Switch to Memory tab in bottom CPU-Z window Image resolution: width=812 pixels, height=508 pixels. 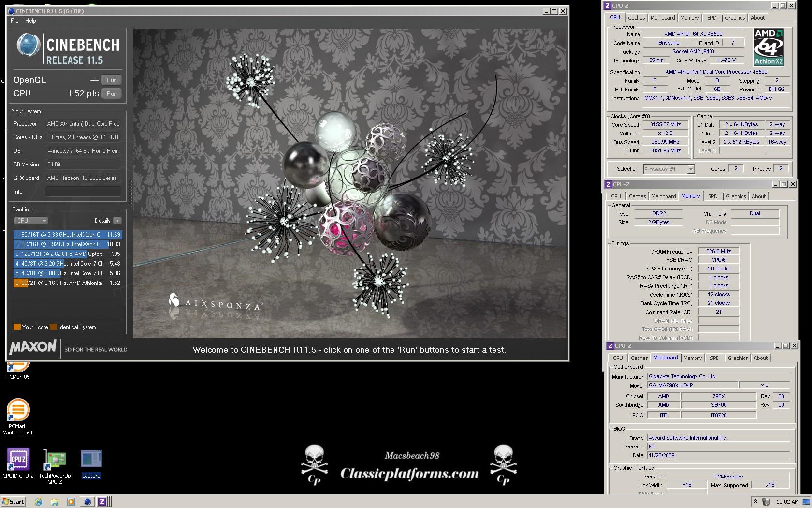692,358
